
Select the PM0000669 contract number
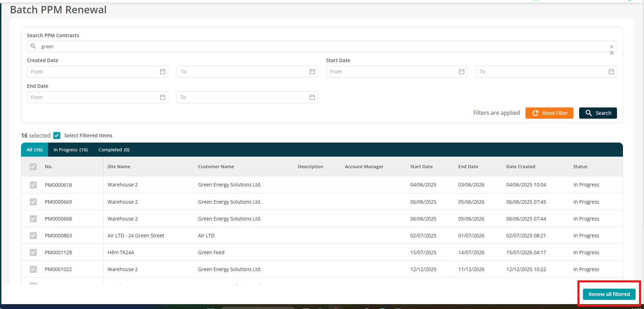tap(58, 202)
